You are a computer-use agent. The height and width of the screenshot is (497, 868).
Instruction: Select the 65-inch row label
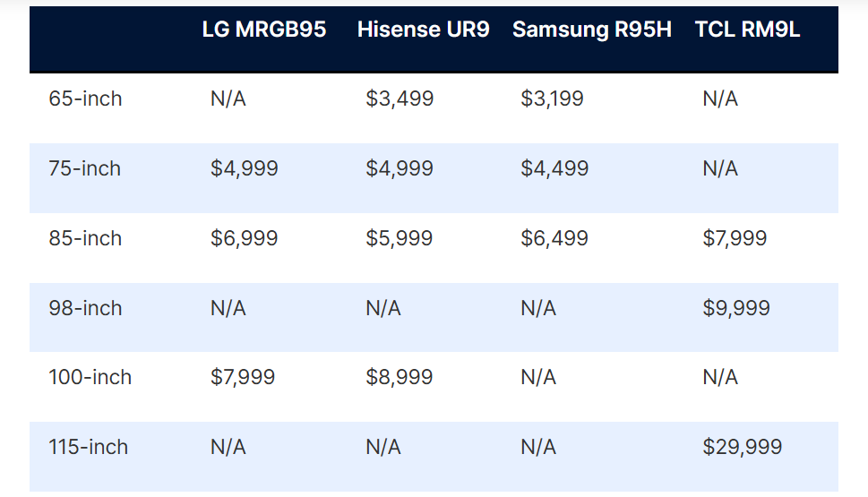tap(85, 99)
